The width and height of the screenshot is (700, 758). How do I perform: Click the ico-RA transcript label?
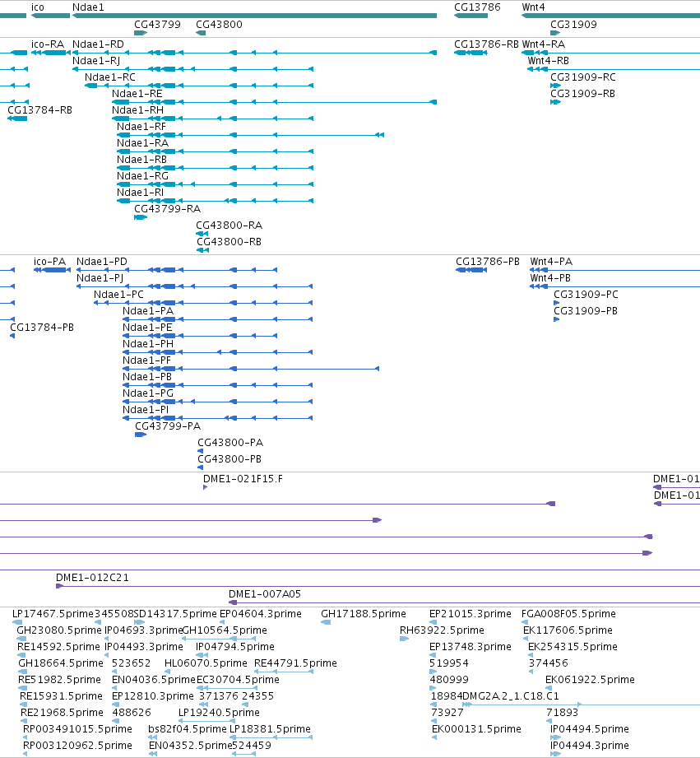pyautogui.click(x=48, y=44)
